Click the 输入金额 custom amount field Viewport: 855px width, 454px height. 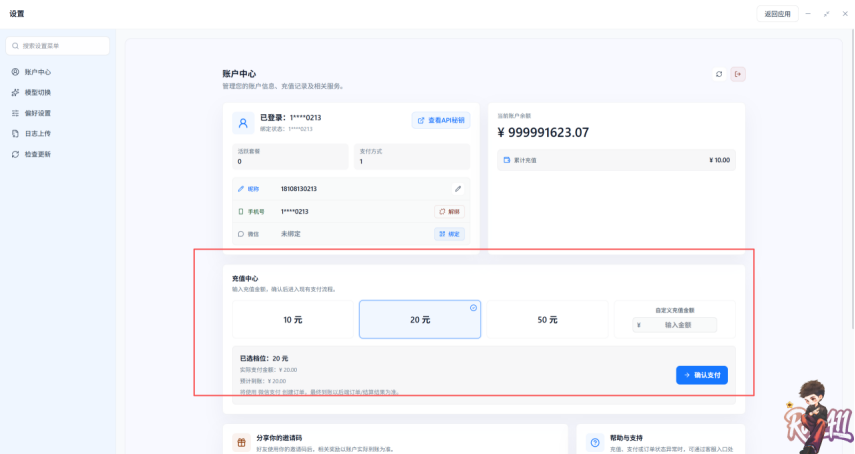click(675, 325)
